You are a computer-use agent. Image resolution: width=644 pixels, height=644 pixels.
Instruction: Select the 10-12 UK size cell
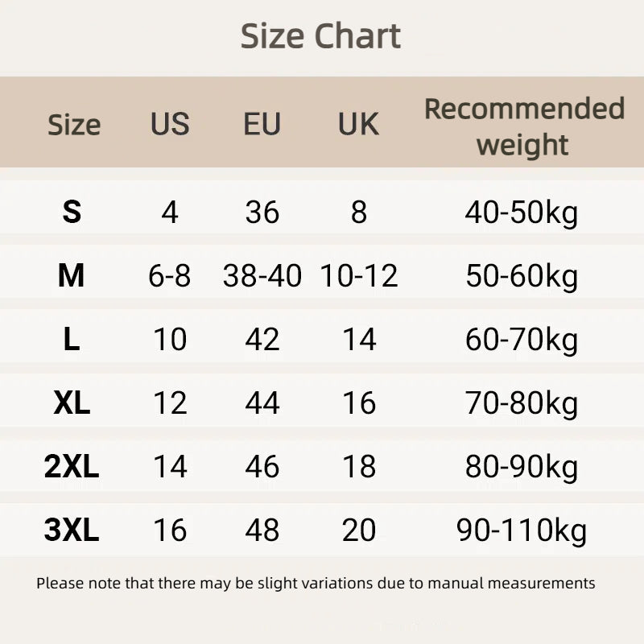[x=359, y=276]
